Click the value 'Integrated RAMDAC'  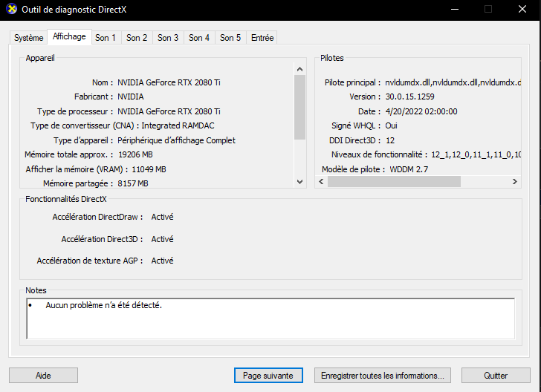tap(178, 125)
